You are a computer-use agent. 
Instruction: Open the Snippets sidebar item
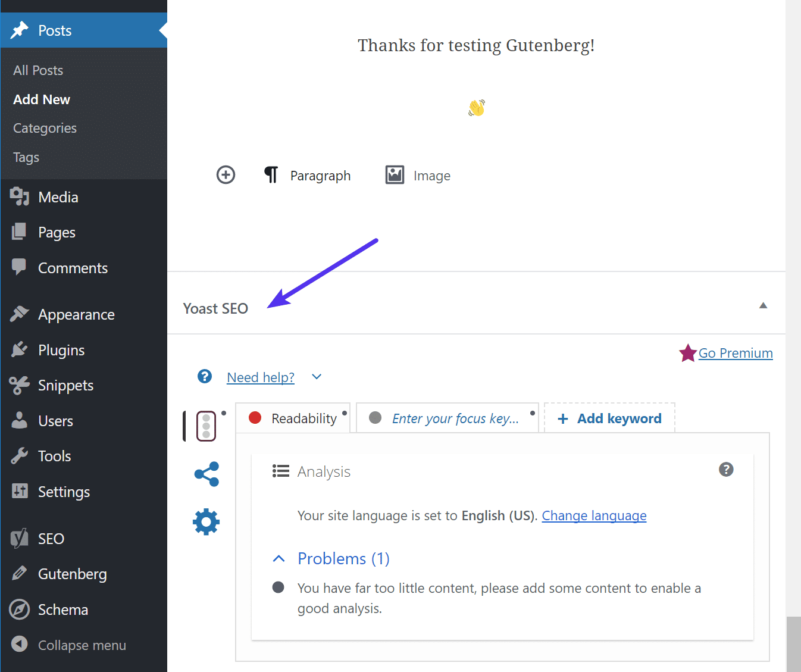tap(65, 385)
